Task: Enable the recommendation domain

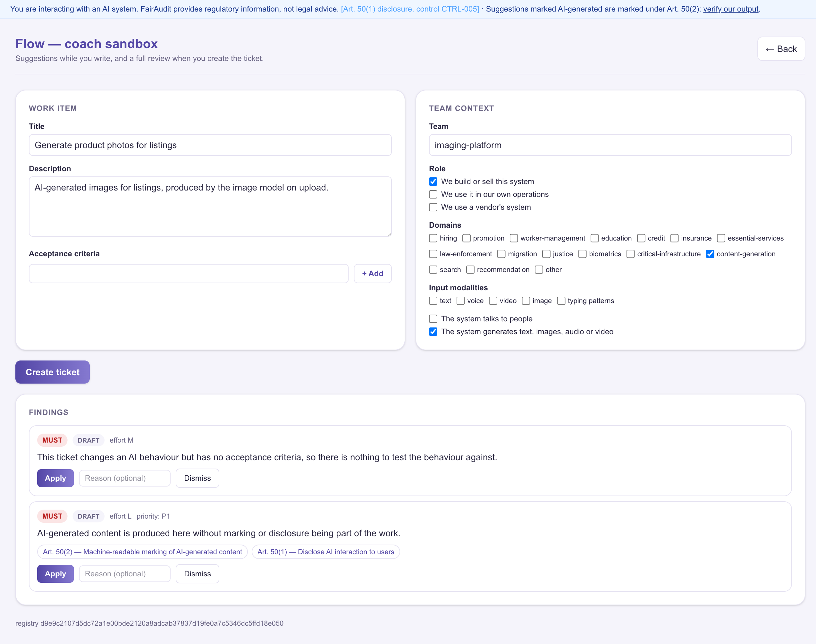Action: click(x=470, y=270)
